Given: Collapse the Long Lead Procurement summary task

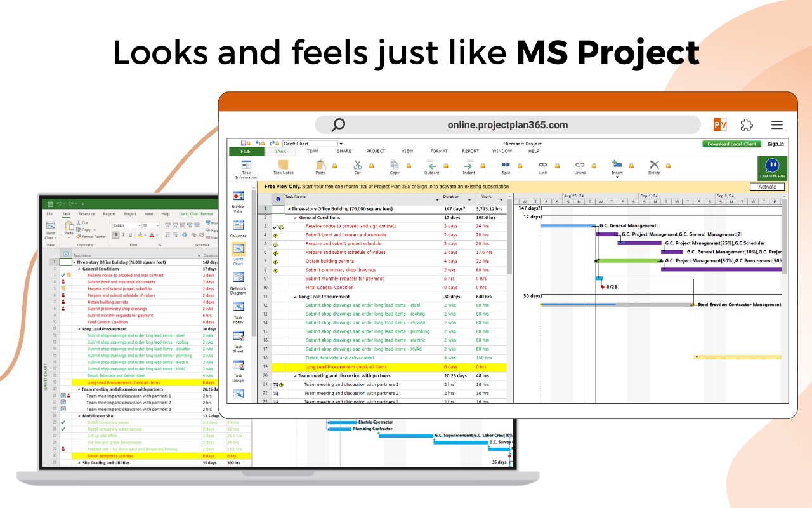Looking at the screenshot, I should click(x=295, y=297).
